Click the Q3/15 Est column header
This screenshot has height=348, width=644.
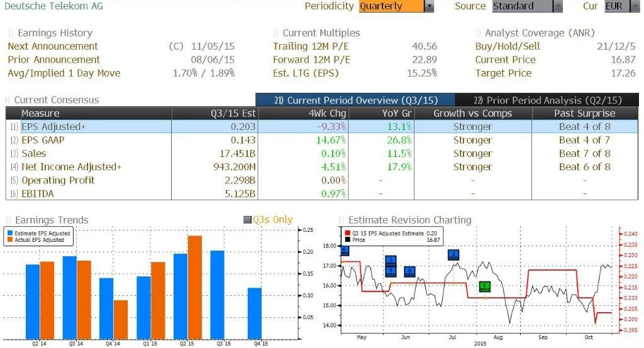click(x=214, y=113)
